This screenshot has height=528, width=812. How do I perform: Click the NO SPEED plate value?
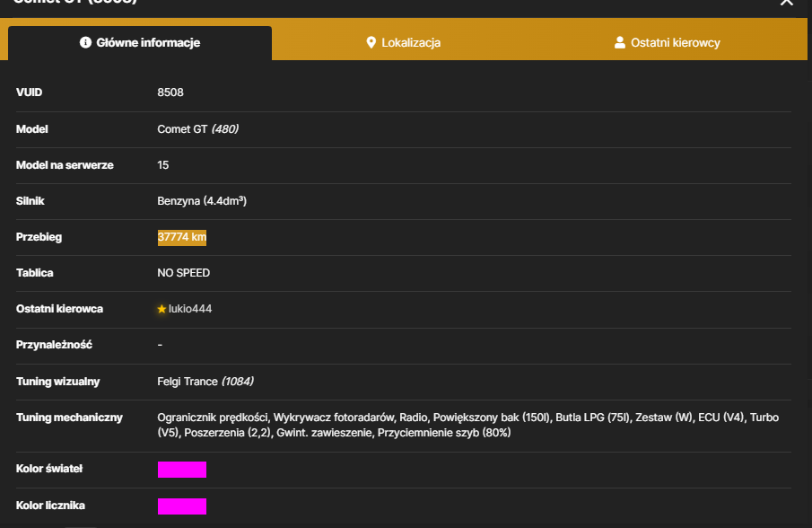tap(183, 273)
